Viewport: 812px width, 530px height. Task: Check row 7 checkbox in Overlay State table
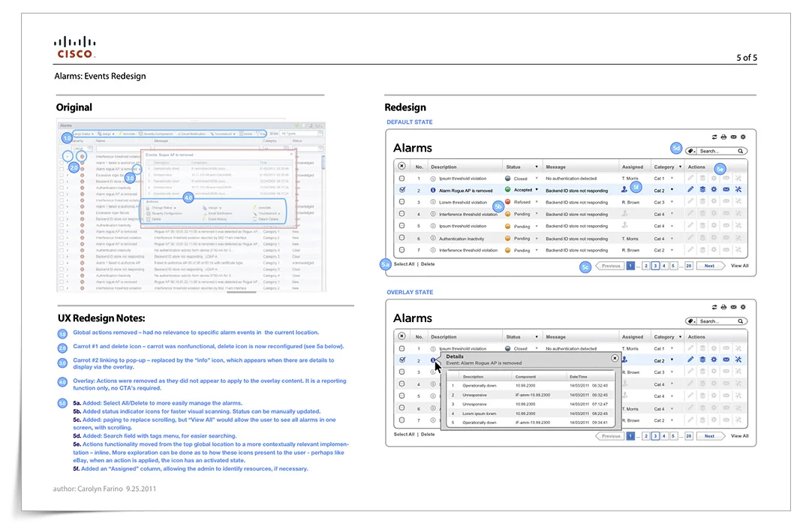[x=401, y=420]
